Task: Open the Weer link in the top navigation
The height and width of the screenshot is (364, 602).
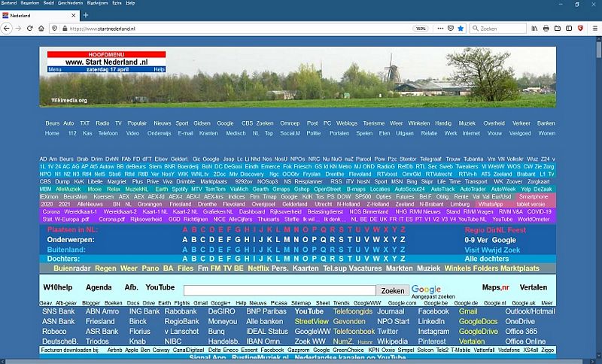Action: tap(397, 123)
